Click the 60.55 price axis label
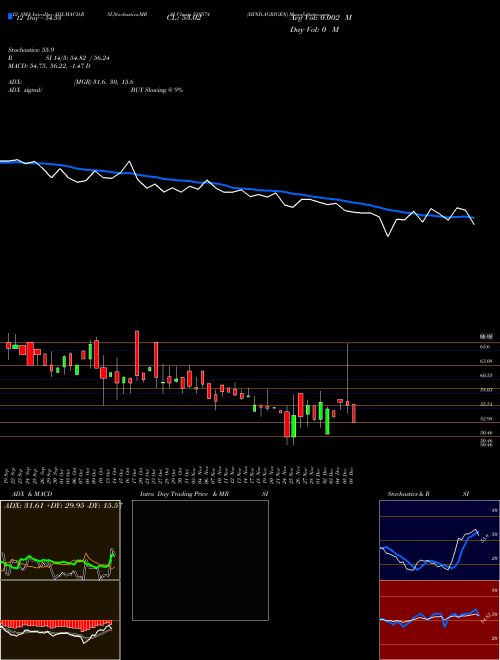The width and height of the screenshot is (500, 660). tap(486, 375)
